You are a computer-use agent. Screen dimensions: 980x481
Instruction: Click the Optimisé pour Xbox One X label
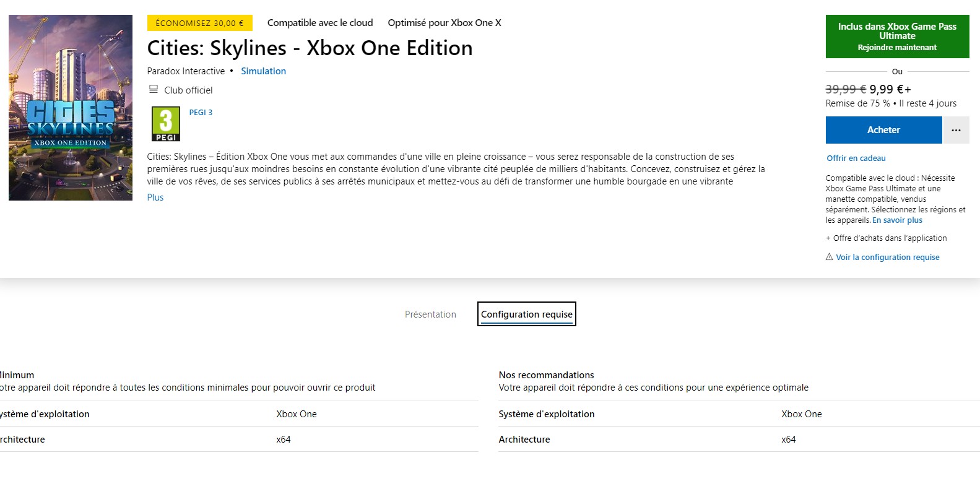tap(444, 23)
